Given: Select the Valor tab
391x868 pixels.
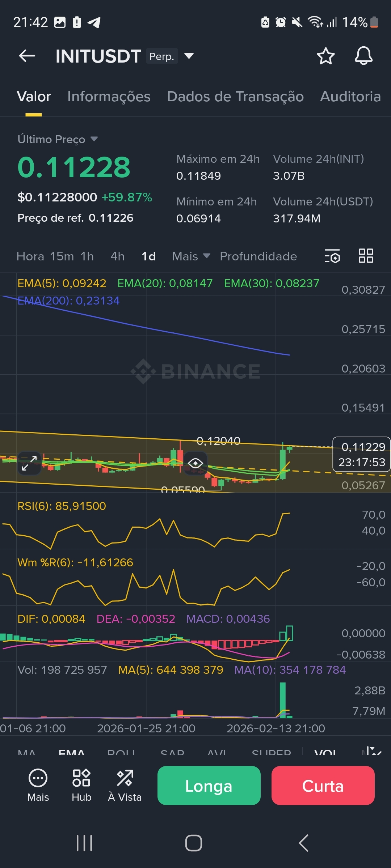Looking at the screenshot, I should [x=34, y=97].
